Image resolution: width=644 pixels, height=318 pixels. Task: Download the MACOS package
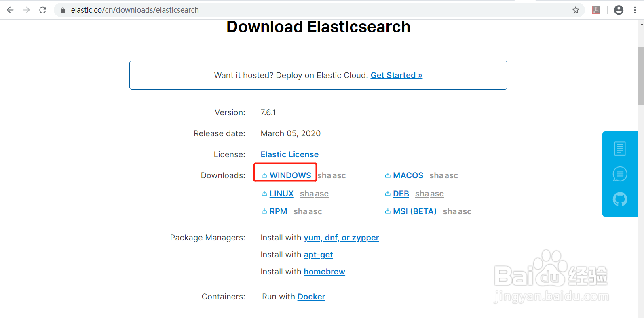[x=408, y=175]
